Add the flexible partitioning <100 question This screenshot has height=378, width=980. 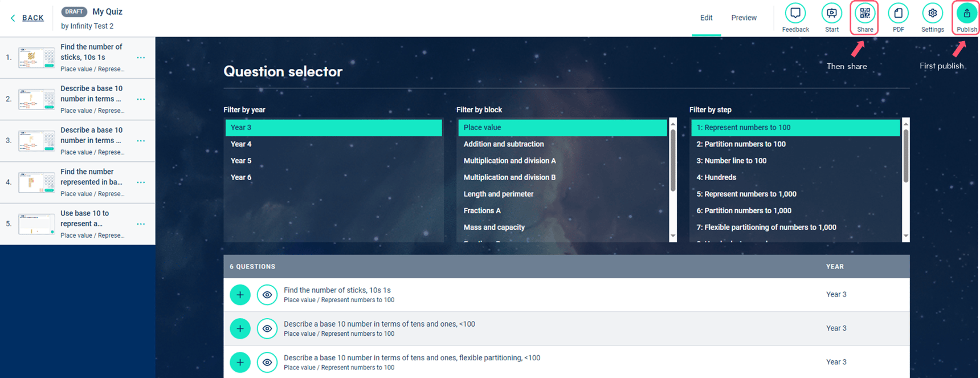click(x=240, y=362)
